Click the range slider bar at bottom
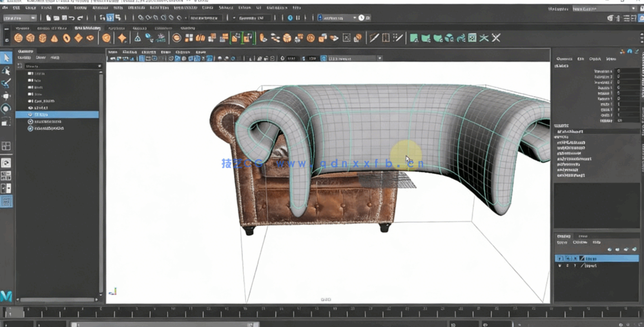644x327 pixels. (x=164, y=324)
